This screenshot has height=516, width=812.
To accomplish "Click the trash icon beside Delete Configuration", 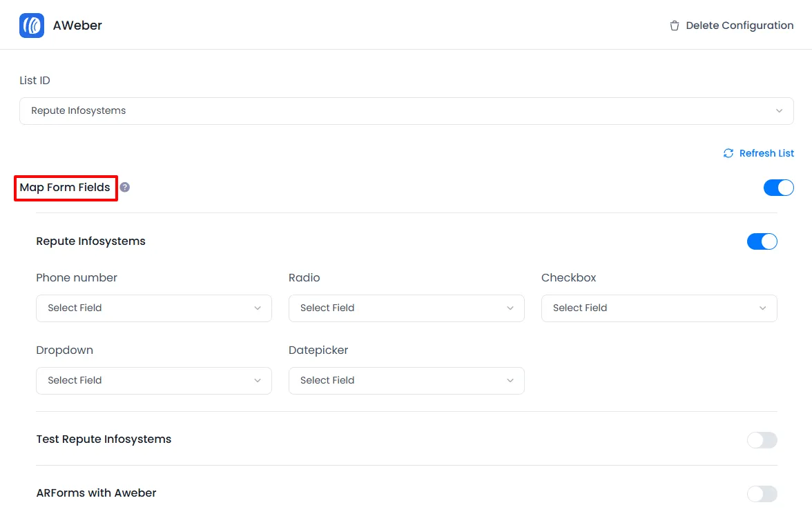I will pos(675,26).
